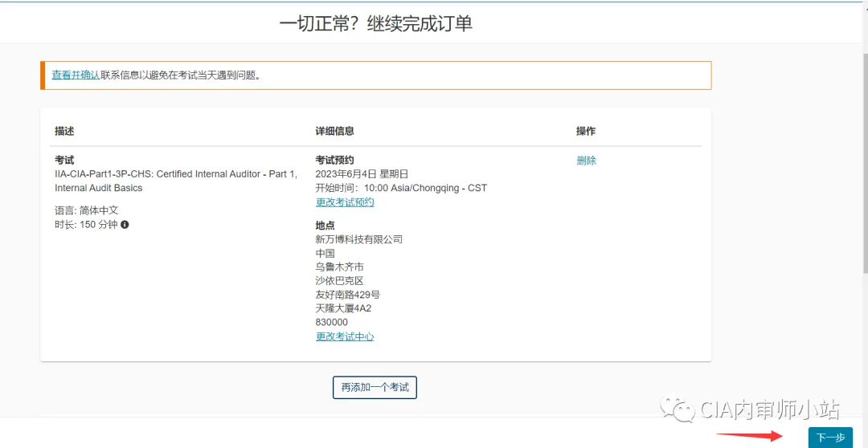Click the location name 新万博科技有限公司
This screenshot has height=448, width=868.
pos(358,239)
